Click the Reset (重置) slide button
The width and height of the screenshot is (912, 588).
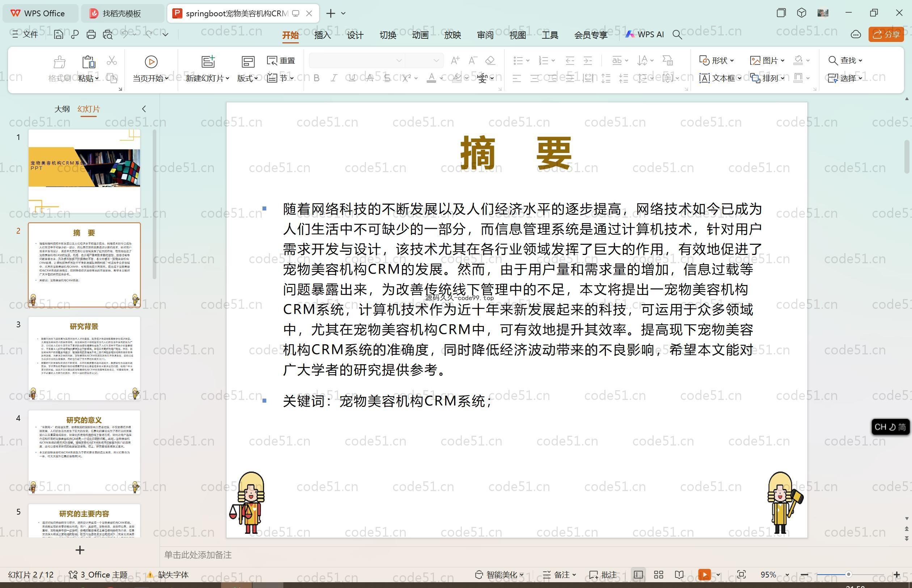[281, 60]
